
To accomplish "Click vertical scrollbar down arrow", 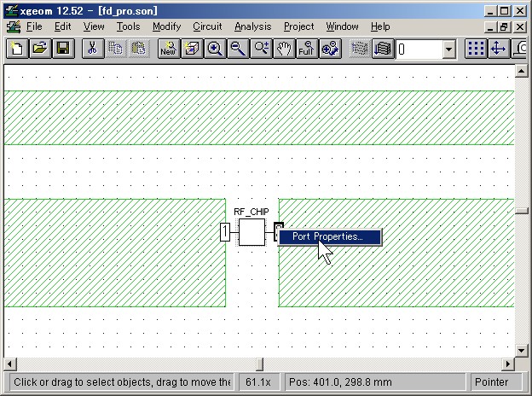I will [x=521, y=350].
